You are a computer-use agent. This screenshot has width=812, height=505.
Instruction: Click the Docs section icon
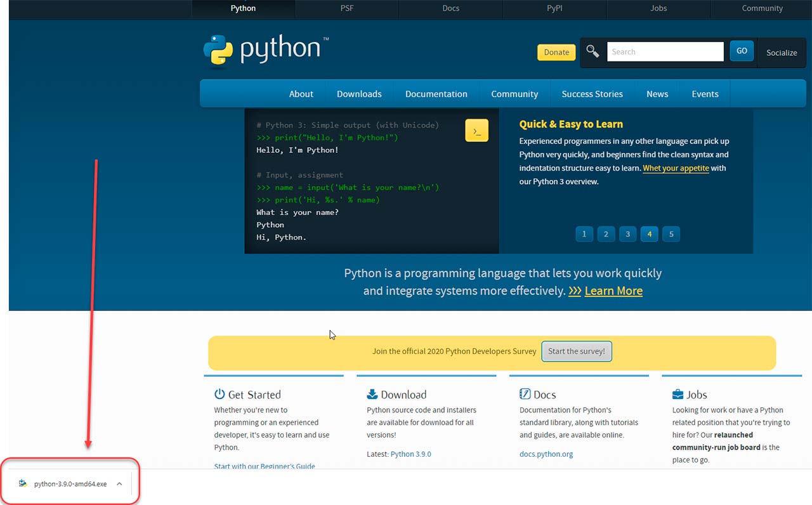(x=525, y=394)
